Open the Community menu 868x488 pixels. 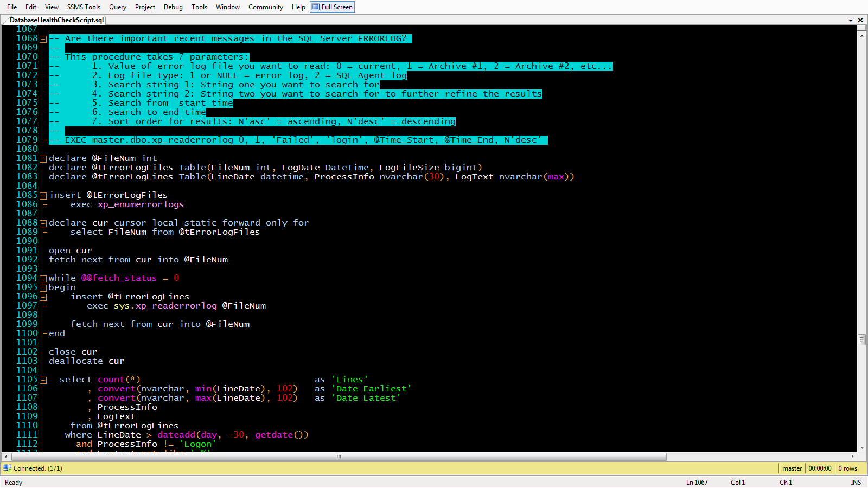tap(266, 7)
